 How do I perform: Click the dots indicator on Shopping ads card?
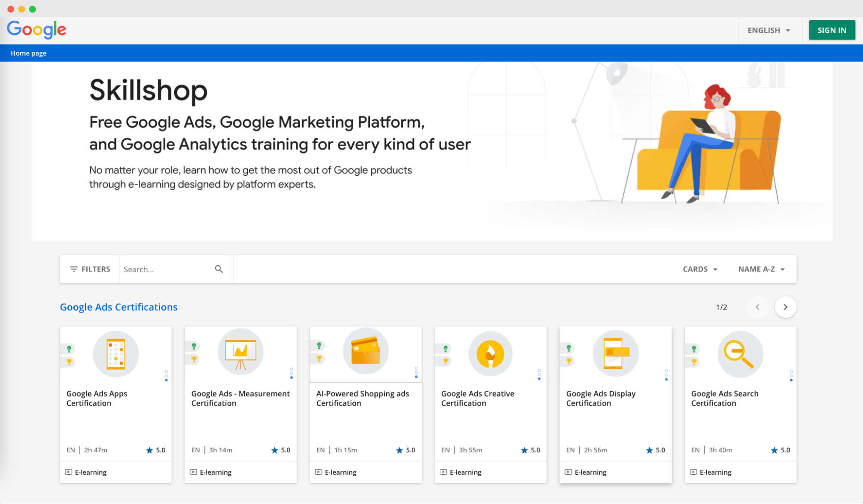point(416,372)
